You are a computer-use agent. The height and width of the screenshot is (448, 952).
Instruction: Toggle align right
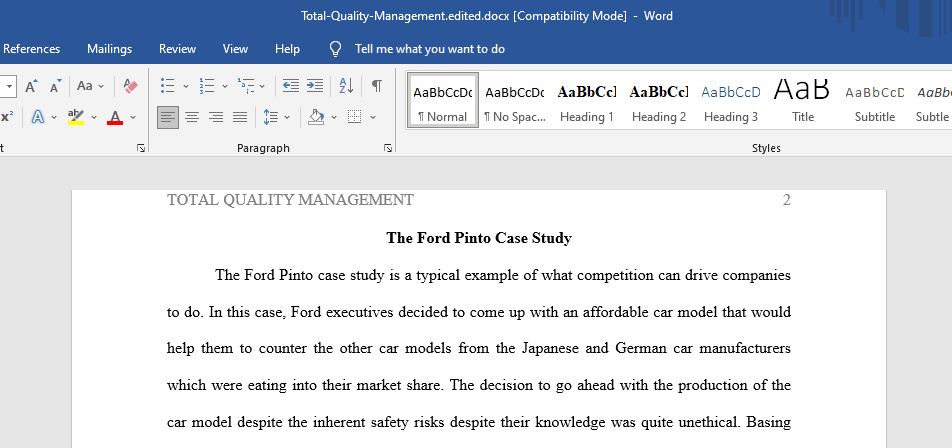pos(216,117)
